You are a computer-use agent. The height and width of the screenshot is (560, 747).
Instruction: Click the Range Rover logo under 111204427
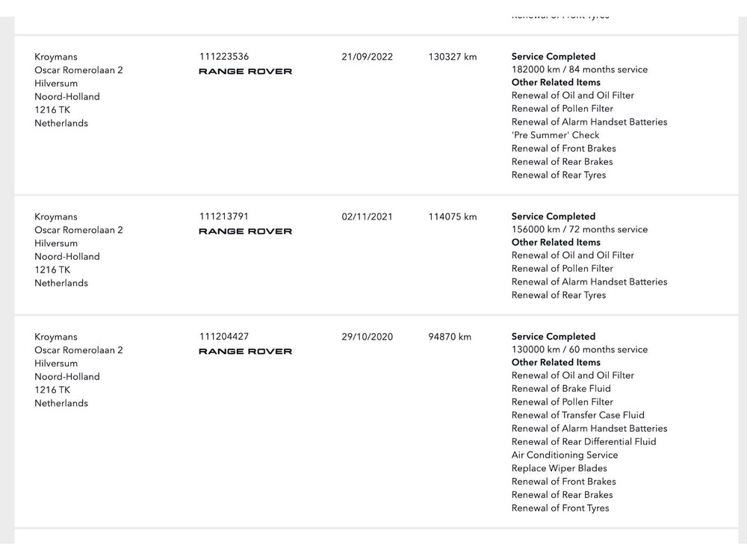(x=245, y=352)
